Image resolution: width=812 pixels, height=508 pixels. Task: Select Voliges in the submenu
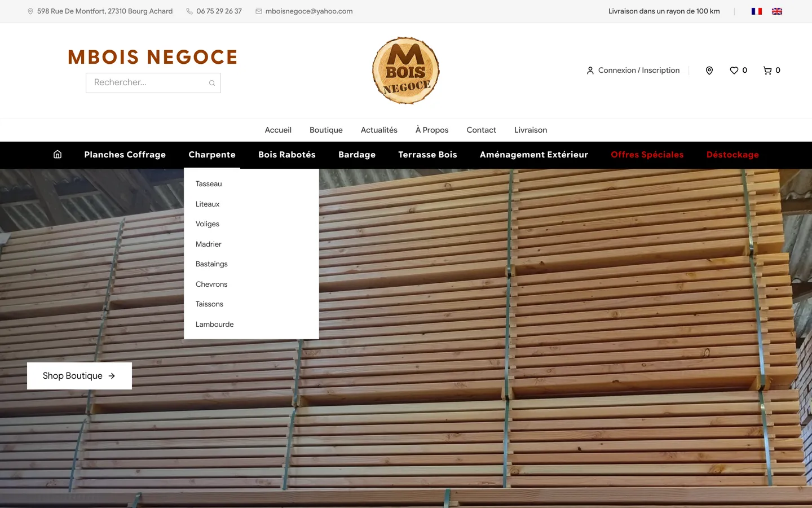208,224
